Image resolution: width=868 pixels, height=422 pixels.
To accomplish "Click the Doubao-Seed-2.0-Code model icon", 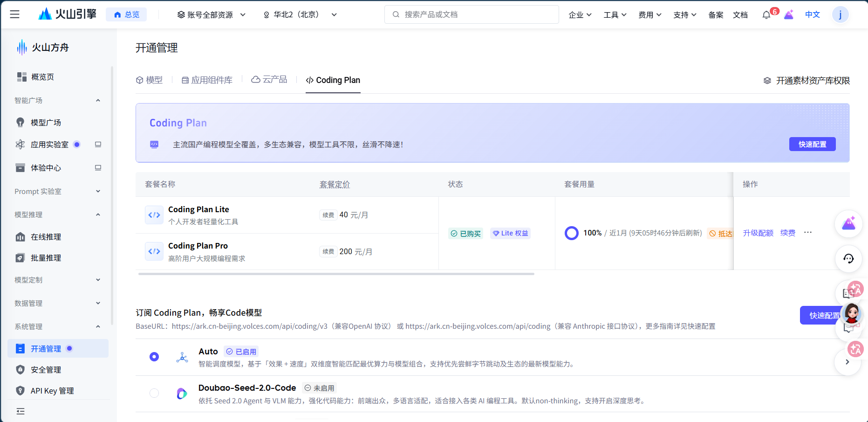I will [x=182, y=394].
